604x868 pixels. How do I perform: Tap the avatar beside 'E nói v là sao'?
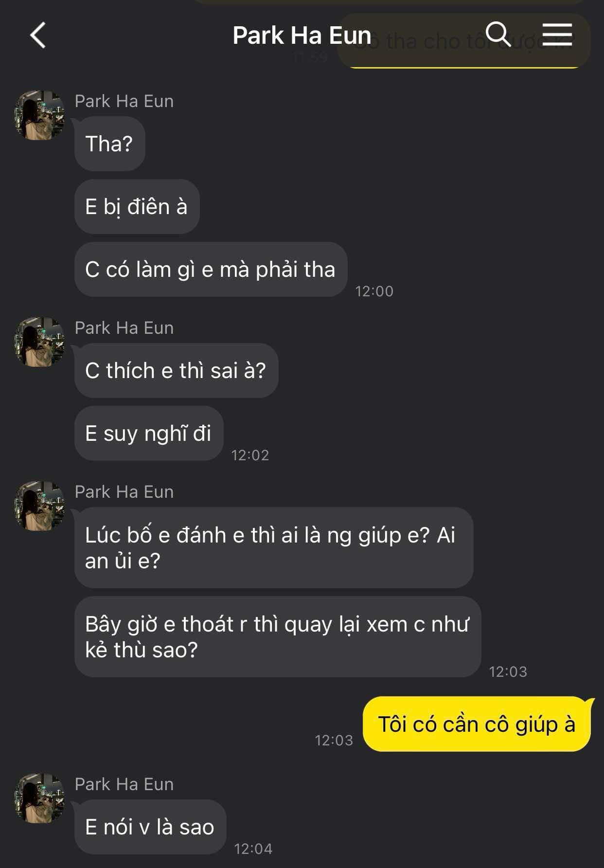tap(39, 798)
